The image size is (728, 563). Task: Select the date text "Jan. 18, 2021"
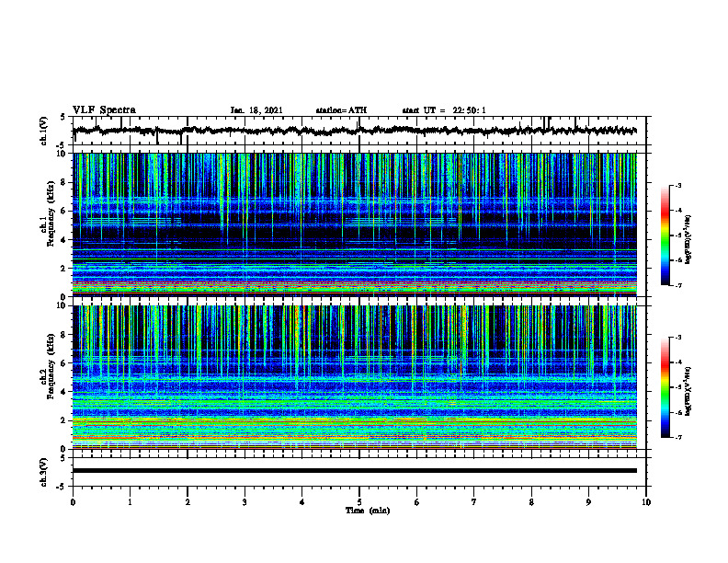(256, 110)
